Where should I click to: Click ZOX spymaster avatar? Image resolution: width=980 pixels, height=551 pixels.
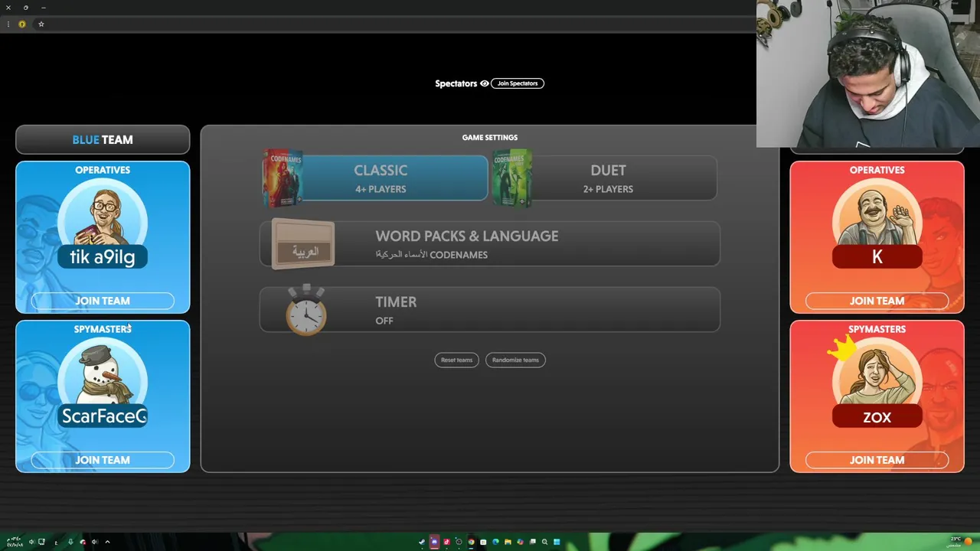pyautogui.click(x=877, y=377)
